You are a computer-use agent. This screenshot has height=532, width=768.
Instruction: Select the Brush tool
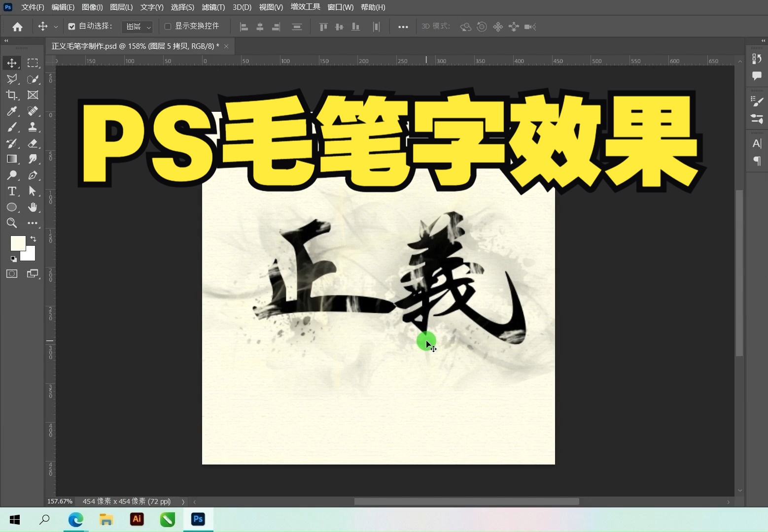coord(12,127)
